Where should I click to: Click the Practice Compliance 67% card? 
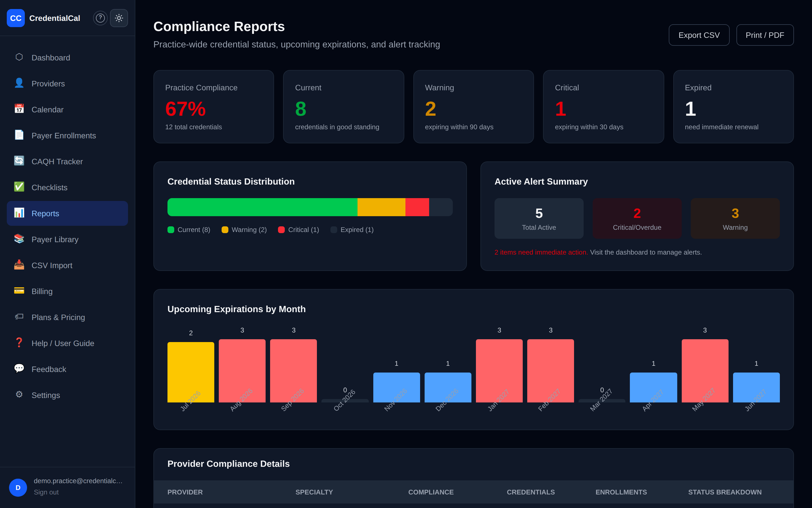pos(214,107)
